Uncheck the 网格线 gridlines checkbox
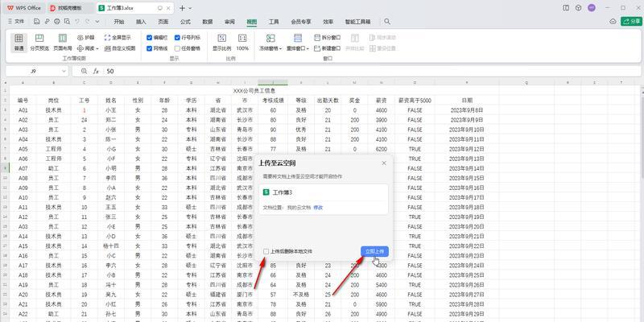Screen dimensions: 644x322 [150, 48]
